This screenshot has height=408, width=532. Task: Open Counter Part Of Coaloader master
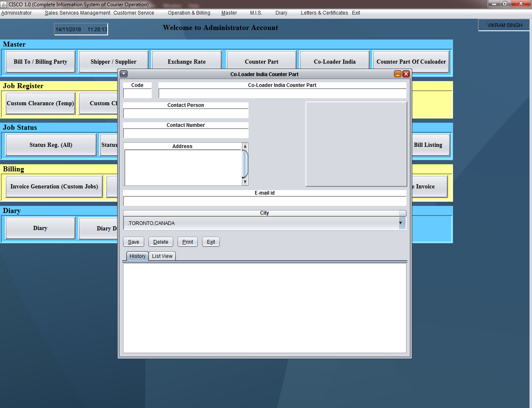pos(411,62)
